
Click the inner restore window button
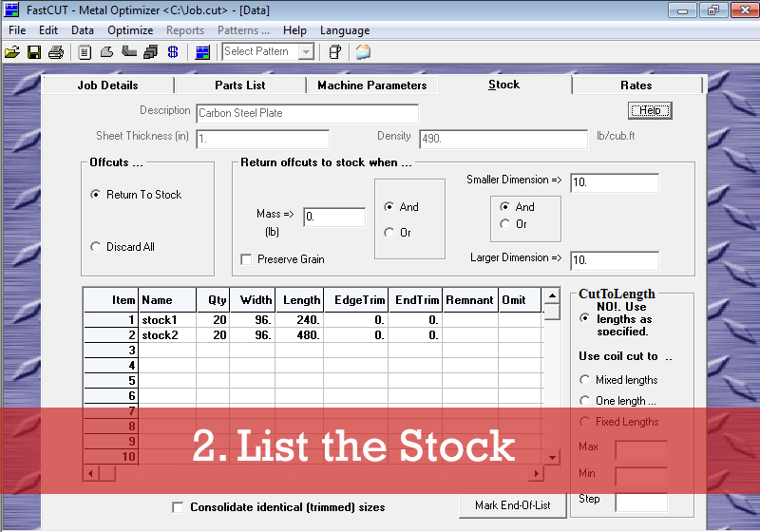(x=713, y=9)
